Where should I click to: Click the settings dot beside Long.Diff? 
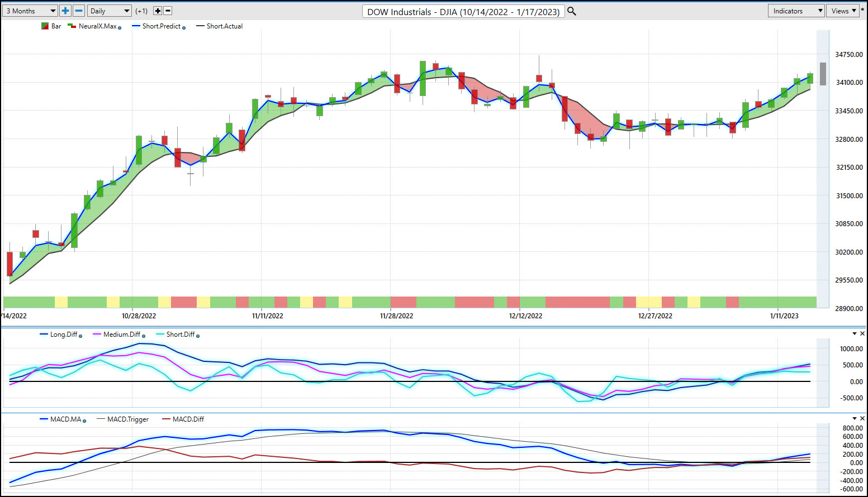click(80, 336)
